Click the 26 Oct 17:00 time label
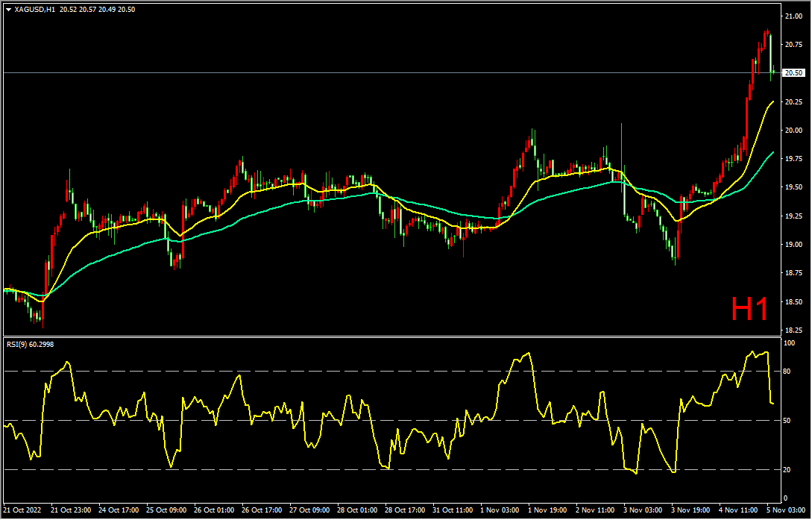Screen dimensions: 812x520 pyautogui.click(x=262, y=510)
